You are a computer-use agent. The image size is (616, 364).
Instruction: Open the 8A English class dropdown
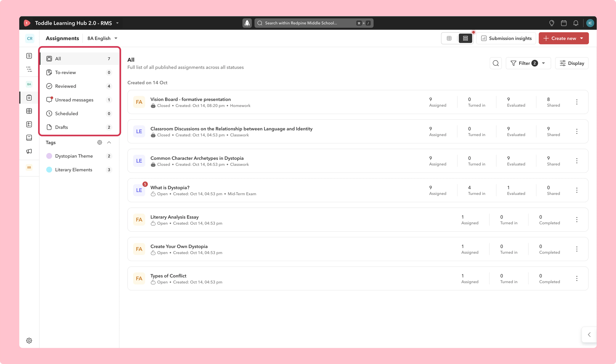(x=103, y=38)
